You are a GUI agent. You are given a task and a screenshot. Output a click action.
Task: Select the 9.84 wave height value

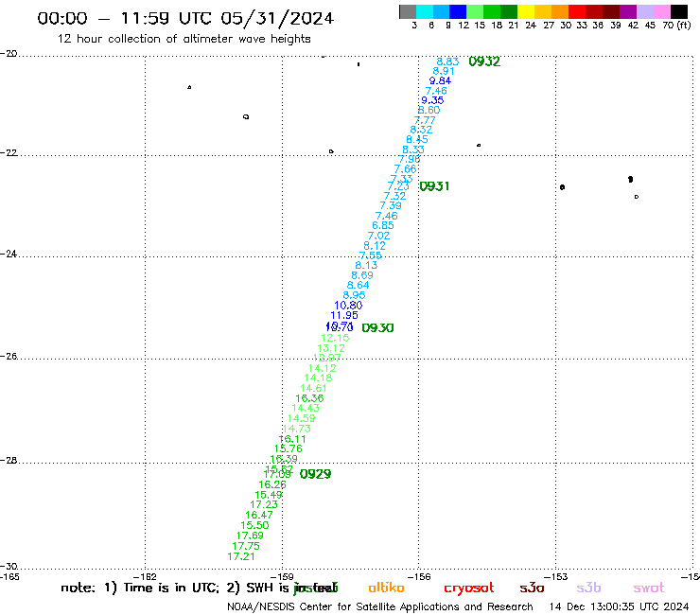440,80
